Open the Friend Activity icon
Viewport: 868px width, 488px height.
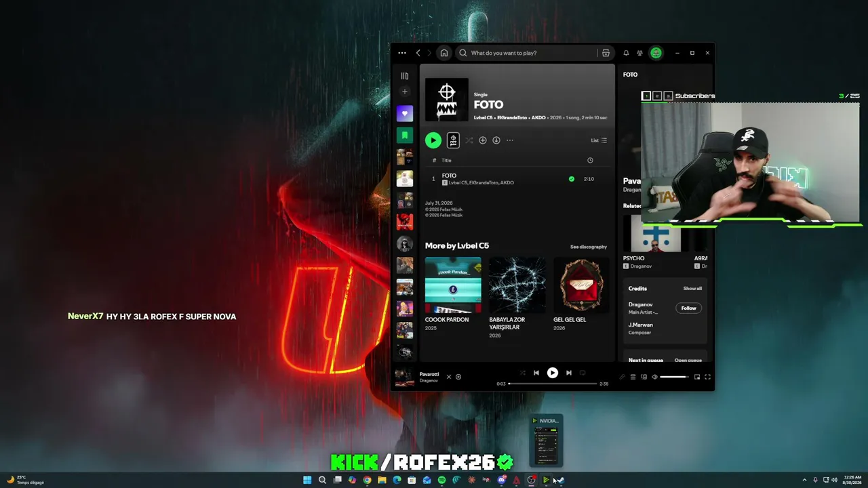tap(639, 53)
